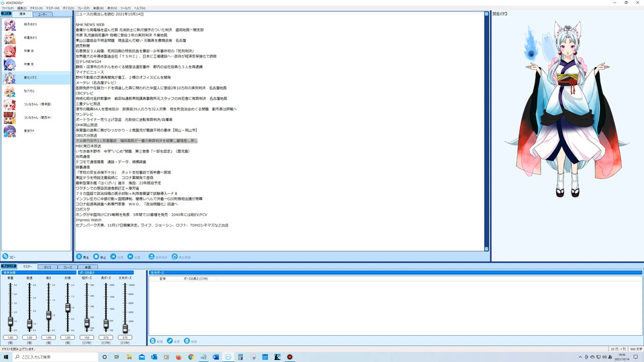This screenshot has height=362, width=644.
Task: Click the text editor scrollbar down arrow
Action: coord(487,249)
